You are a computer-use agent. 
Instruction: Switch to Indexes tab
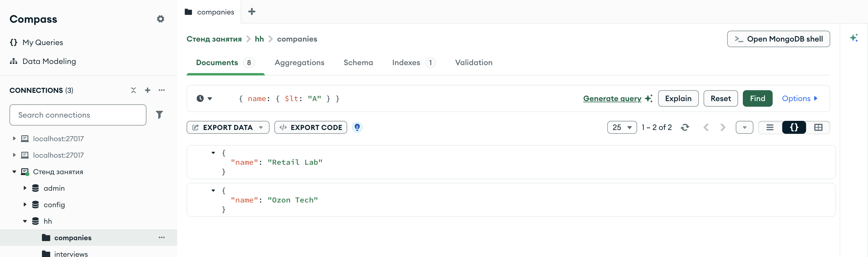tap(413, 62)
